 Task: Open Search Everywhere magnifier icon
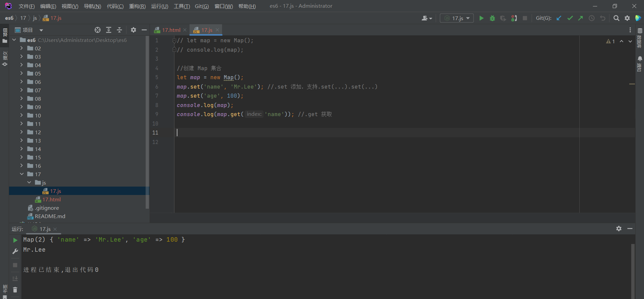[x=616, y=18]
